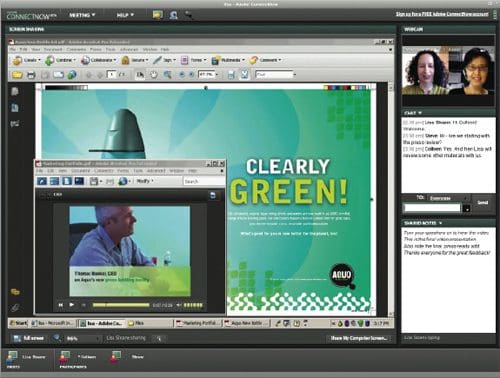The image size is (500, 378).
Task: Click the page number field in Acrobat
Action: coord(111,74)
